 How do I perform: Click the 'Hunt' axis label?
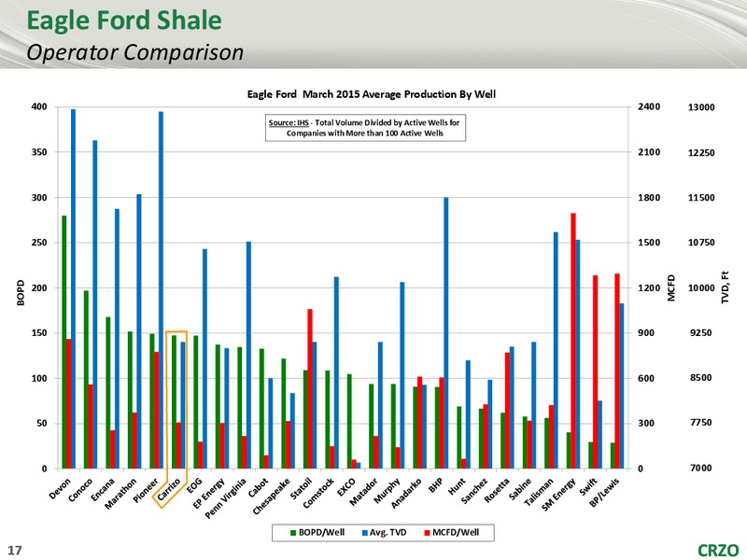[457, 486]
